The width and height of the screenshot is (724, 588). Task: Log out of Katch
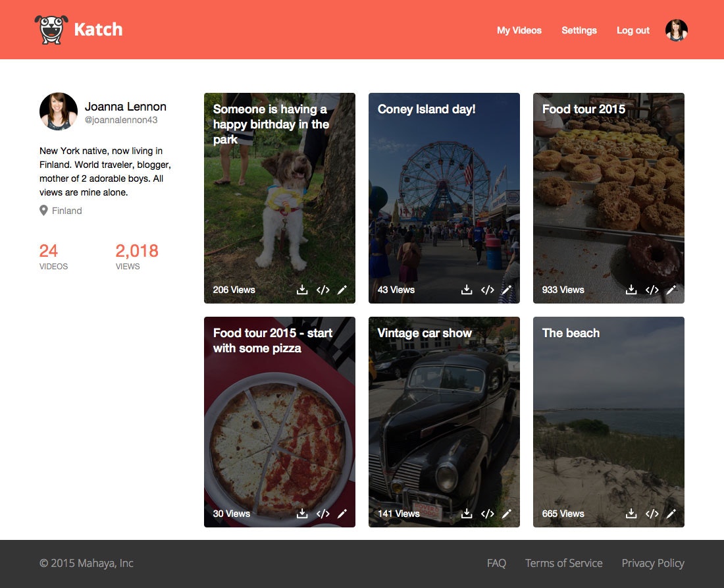click(633, 30)
